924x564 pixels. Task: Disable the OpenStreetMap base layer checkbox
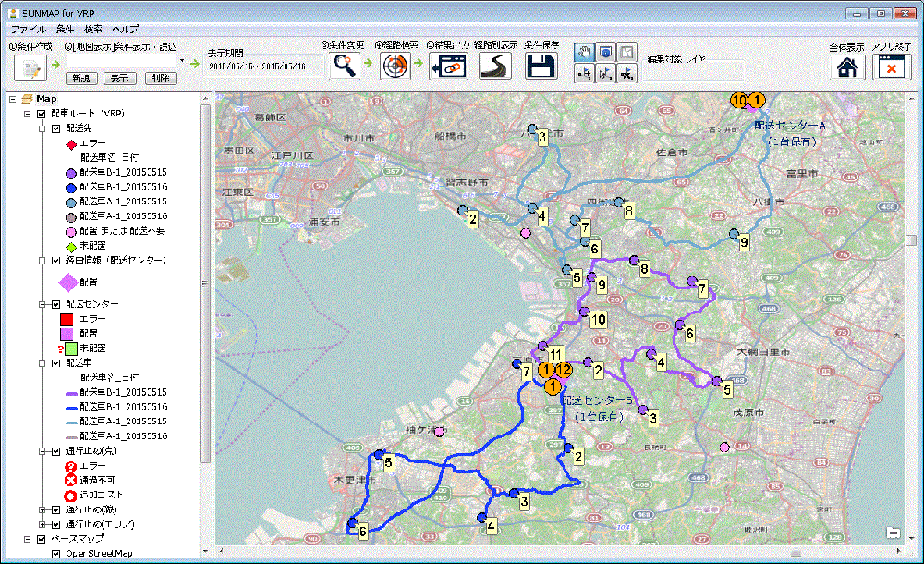55,554
